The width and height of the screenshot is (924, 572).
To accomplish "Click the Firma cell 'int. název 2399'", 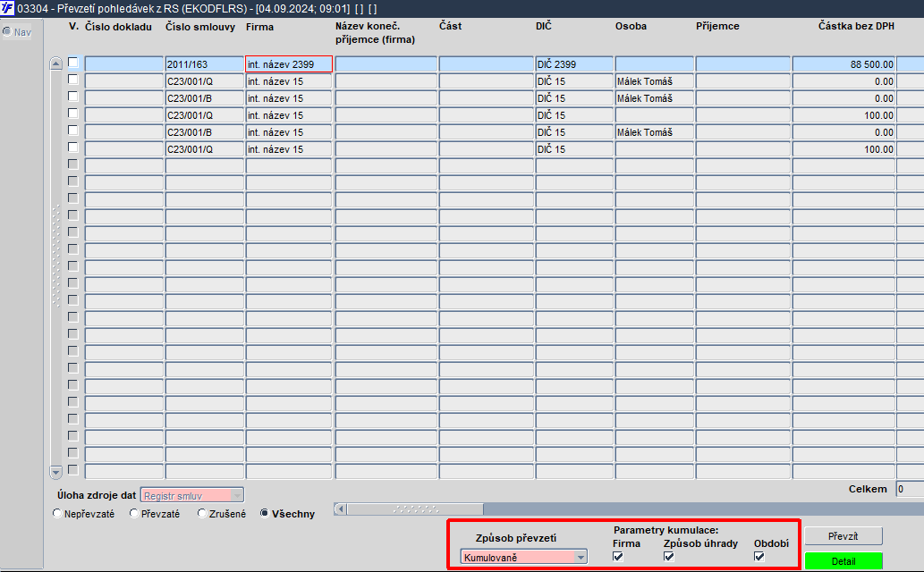I will pyautogui.click(x=289, y=64).
